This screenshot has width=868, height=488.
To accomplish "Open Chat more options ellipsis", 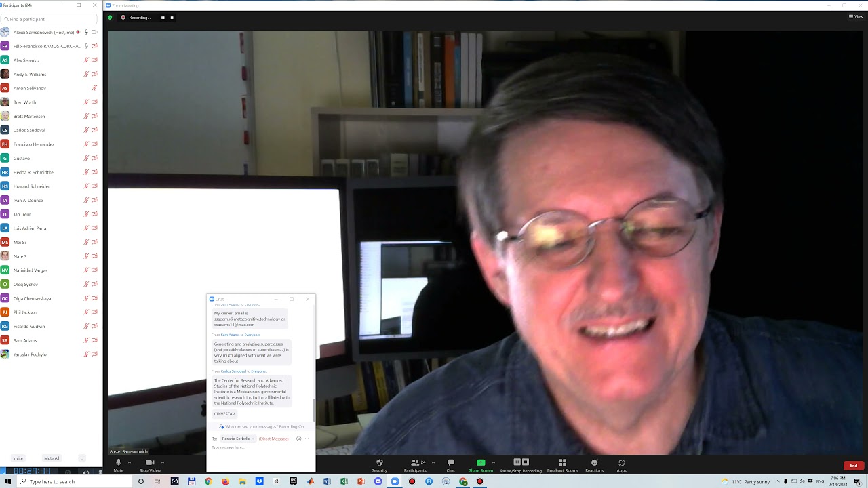I will 307,439.
